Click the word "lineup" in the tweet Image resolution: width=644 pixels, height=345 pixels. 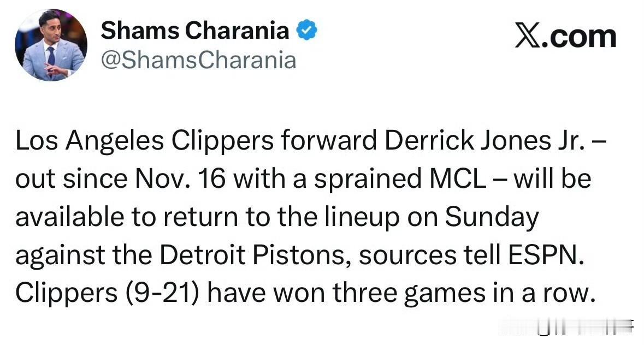click(387, 218)
